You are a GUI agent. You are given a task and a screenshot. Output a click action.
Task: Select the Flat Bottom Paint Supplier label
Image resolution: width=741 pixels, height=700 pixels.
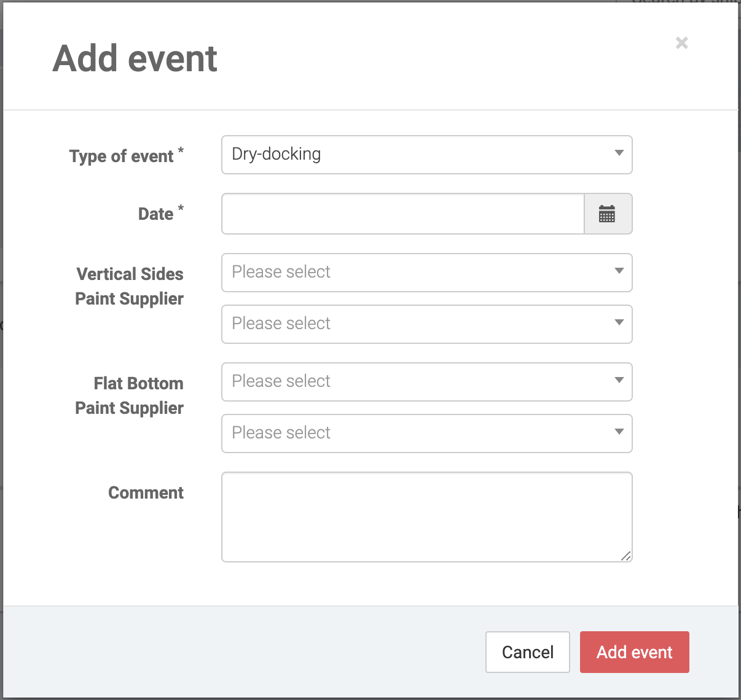pos(130,395)
